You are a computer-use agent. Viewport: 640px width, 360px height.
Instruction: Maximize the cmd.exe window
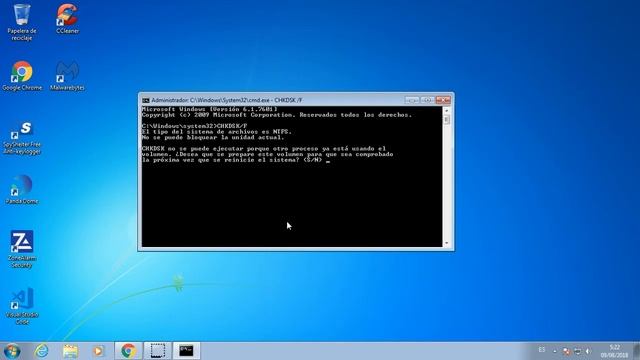[427, 100]
